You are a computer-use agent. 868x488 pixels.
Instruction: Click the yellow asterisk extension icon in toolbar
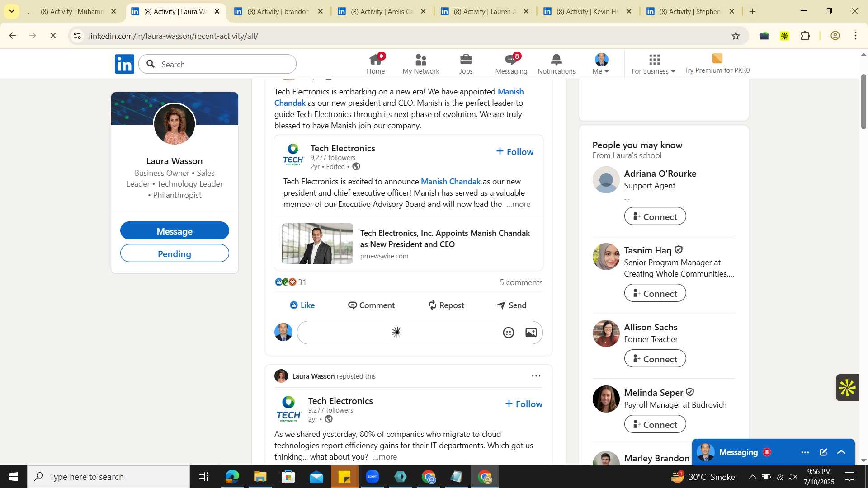point(785,36)
